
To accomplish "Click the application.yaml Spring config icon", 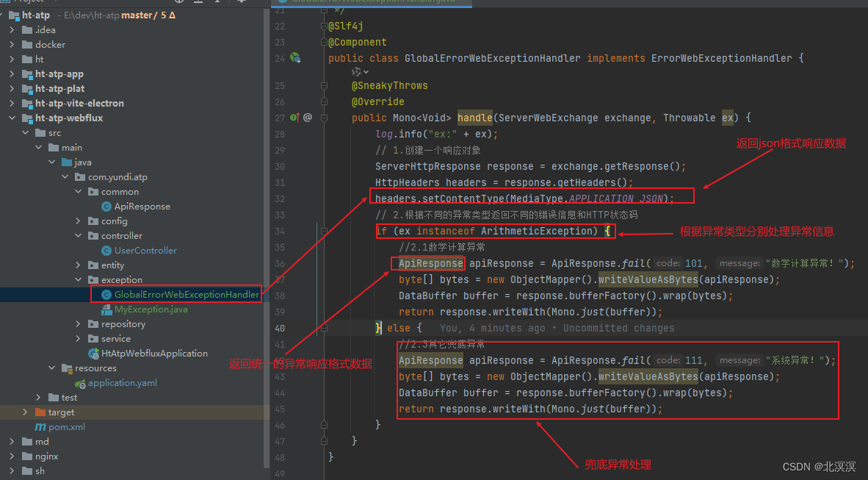I will pos(80,383).
